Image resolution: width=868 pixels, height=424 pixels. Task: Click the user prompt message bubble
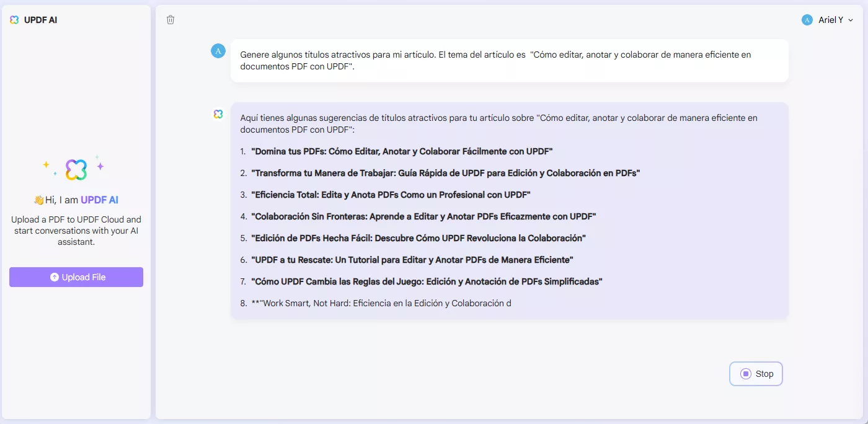(510, 61)
